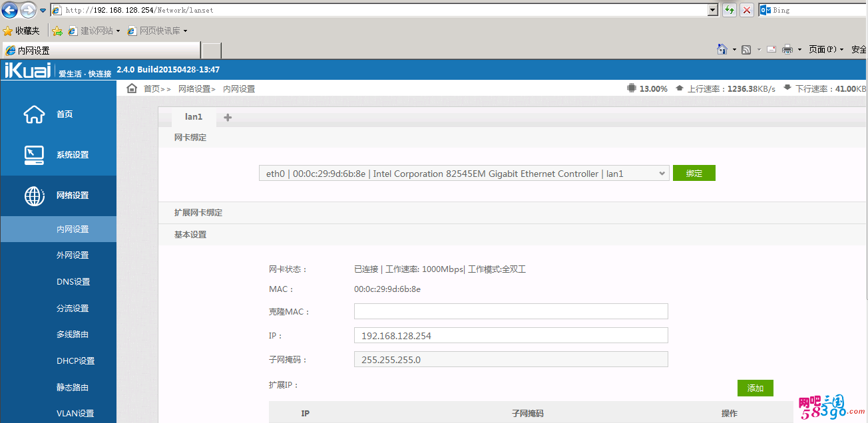Click the iKuai logo

[x=28, y=70]
